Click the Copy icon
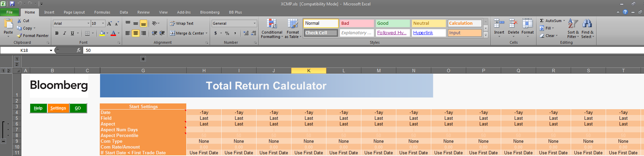The image size is (644, 156). coord(19,28)
